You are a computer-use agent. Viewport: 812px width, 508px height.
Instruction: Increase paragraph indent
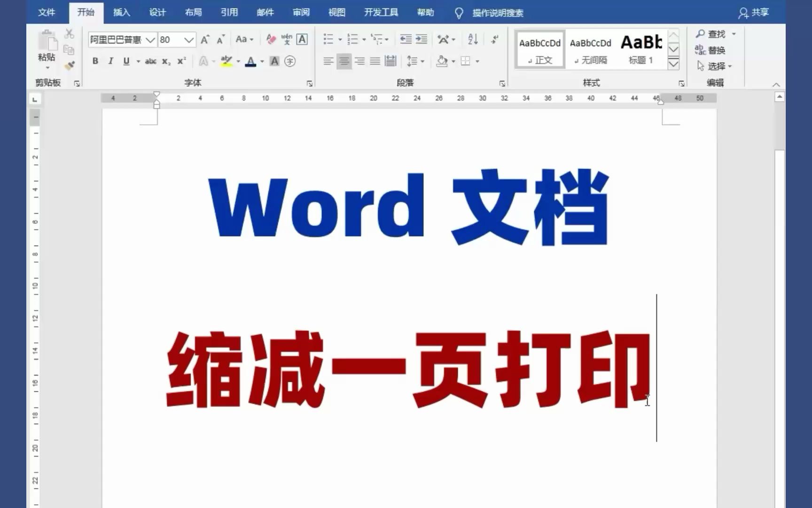coord(422,39)
